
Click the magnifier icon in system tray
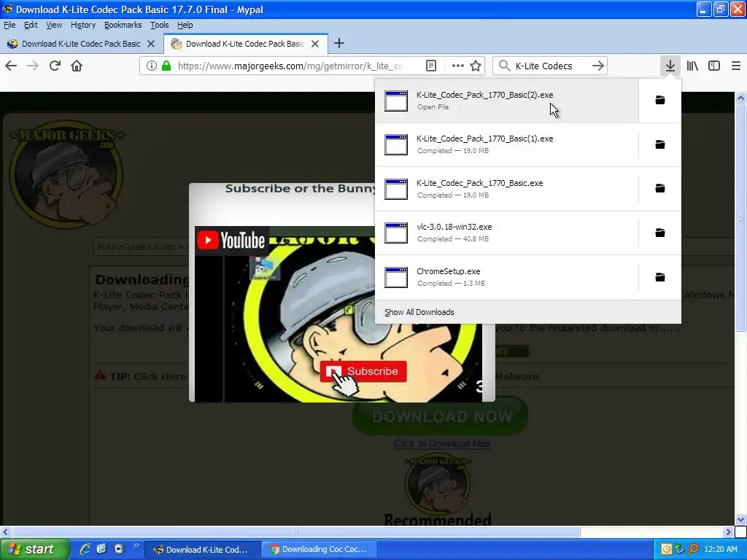[x=693, y=549]
